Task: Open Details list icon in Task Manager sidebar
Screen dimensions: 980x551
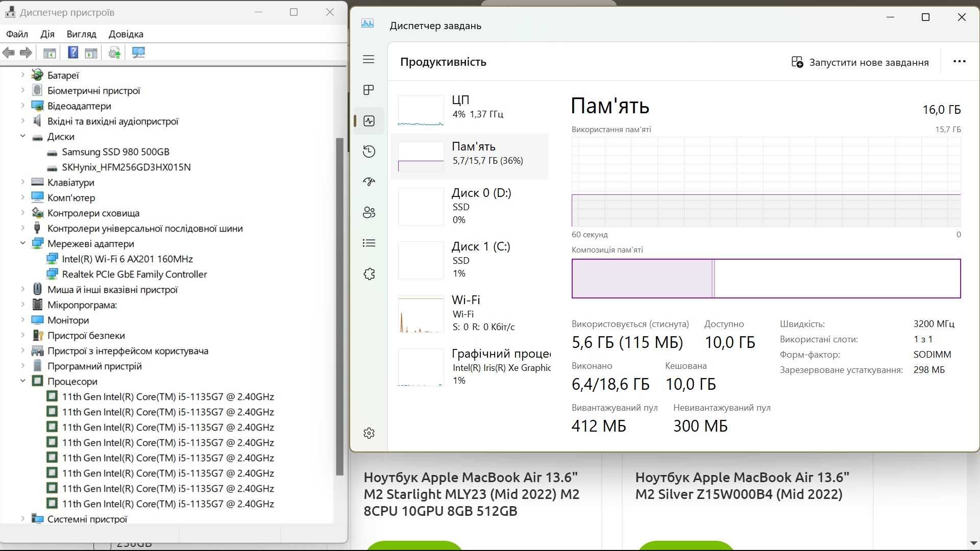Action: click(369, 243)
